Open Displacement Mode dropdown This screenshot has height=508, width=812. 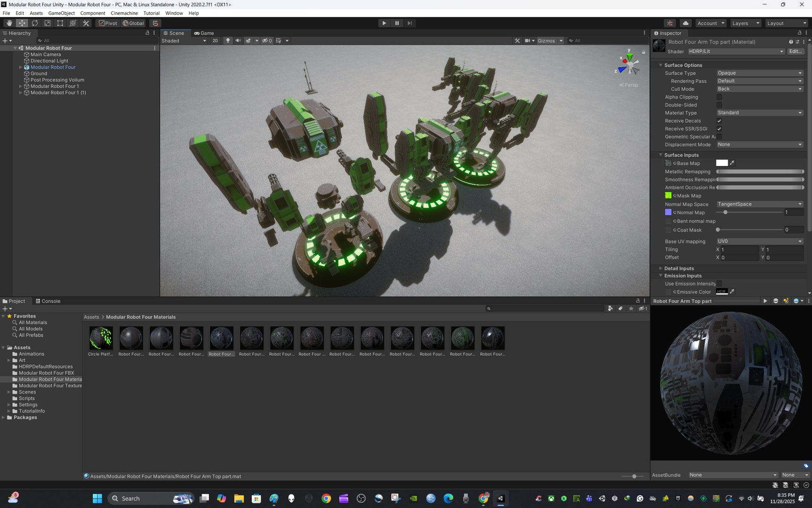760,144
